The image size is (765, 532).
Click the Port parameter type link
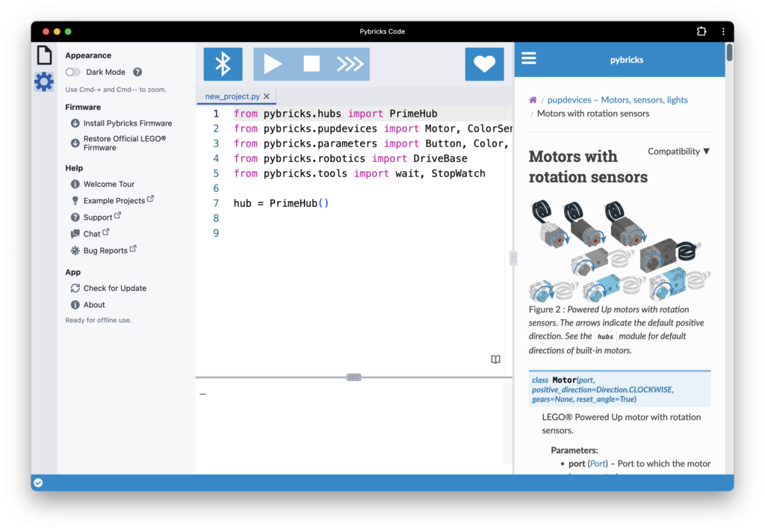coord(598,463)
